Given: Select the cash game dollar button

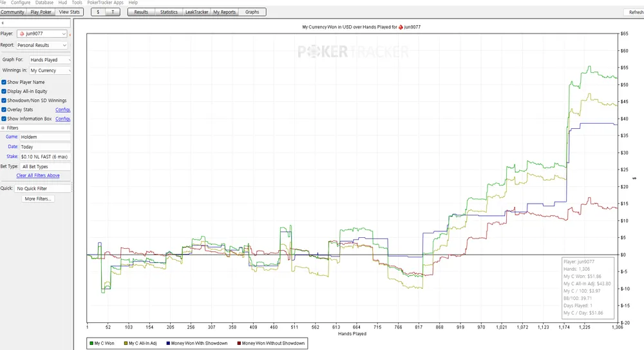Looking at the screenshot, I should [x=98, y=12].
